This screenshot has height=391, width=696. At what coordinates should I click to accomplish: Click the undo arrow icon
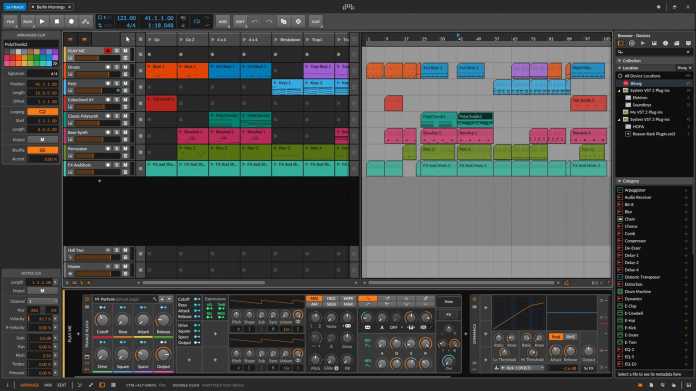[x=254, y=21]
